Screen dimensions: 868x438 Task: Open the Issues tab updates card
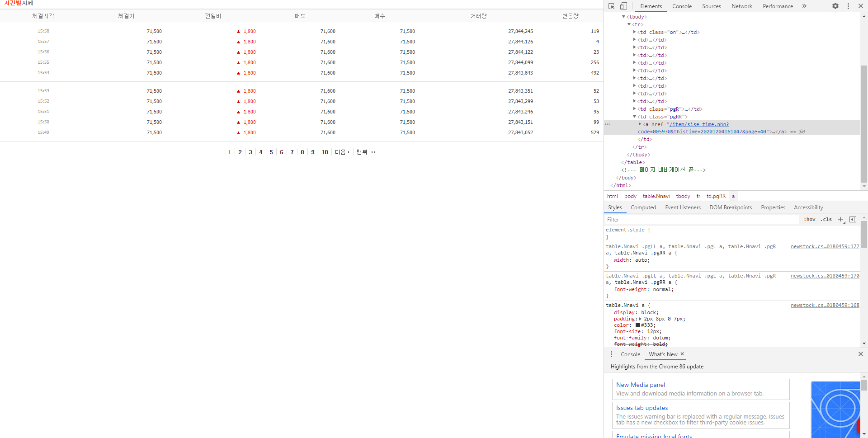pyautogui.click(x=701, y=415)
